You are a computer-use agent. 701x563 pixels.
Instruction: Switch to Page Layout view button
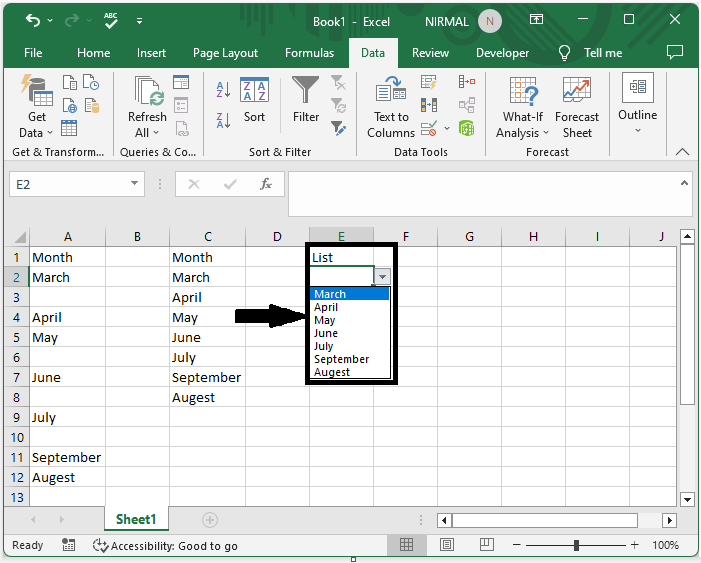coord(446,545)
